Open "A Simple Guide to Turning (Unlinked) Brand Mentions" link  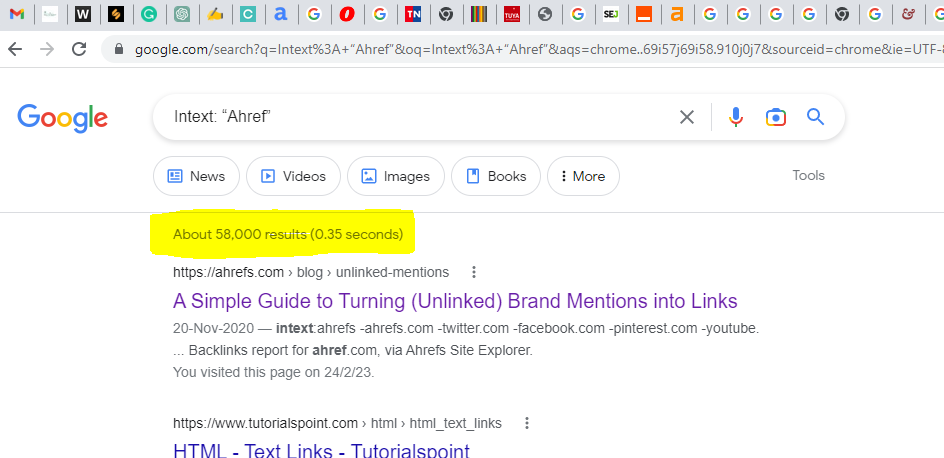click(x=455, y=300)
